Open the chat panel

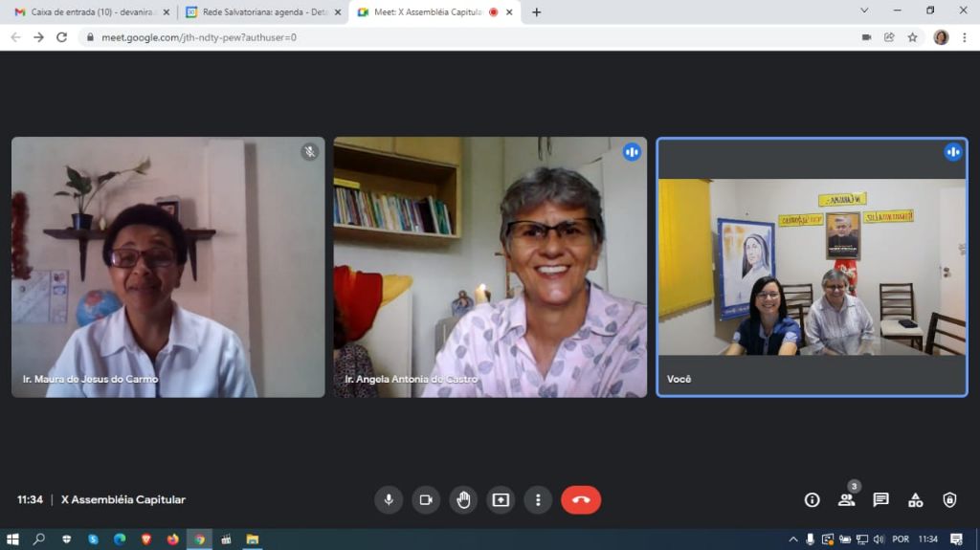point(880,500)
